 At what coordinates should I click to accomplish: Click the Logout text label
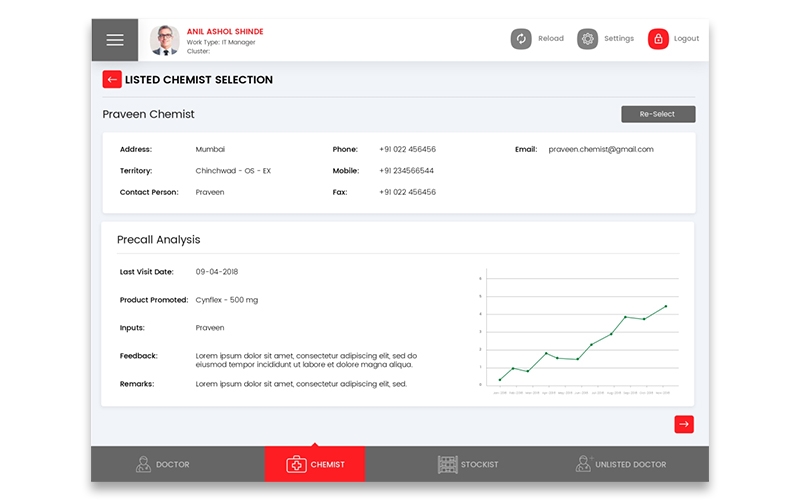[686, 39]
